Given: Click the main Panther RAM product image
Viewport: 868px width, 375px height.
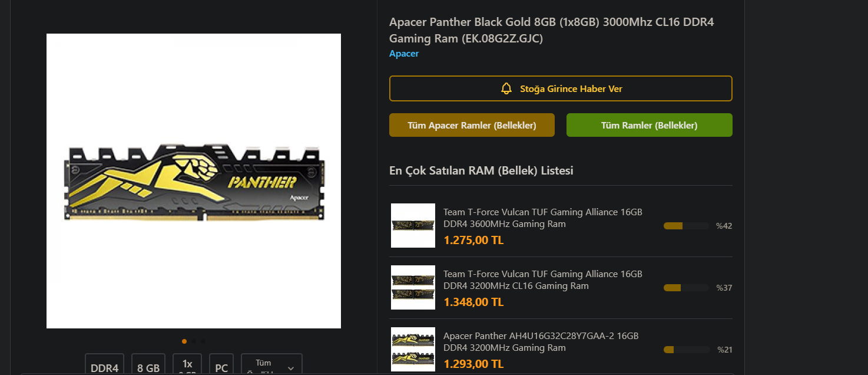Looking at the screenshot, I should [194, 181].
